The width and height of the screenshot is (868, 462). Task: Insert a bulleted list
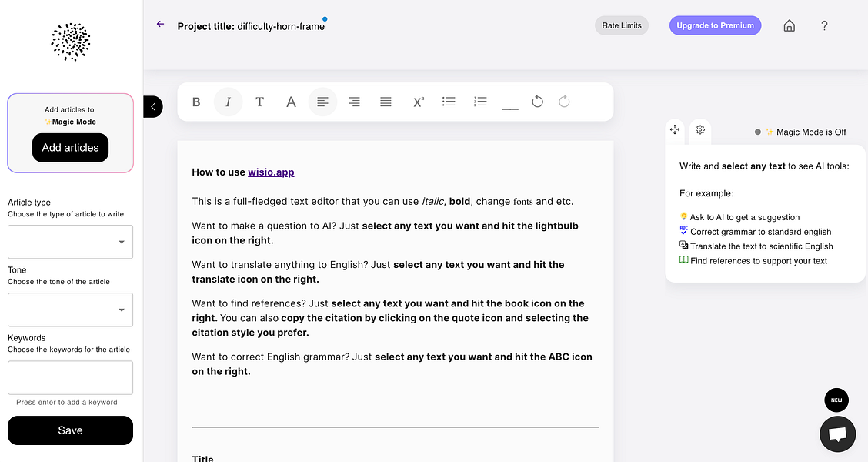click(x=449, y=102)
